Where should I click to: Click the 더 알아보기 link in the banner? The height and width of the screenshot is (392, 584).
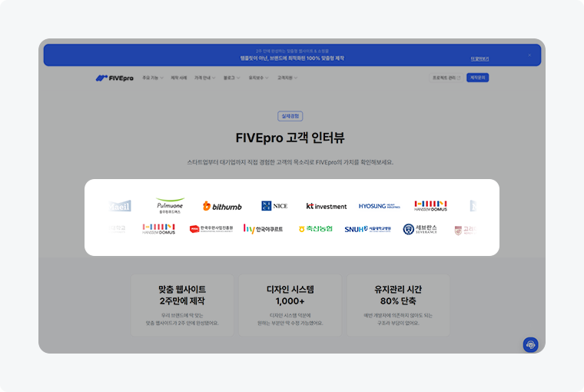pos(479,59)
